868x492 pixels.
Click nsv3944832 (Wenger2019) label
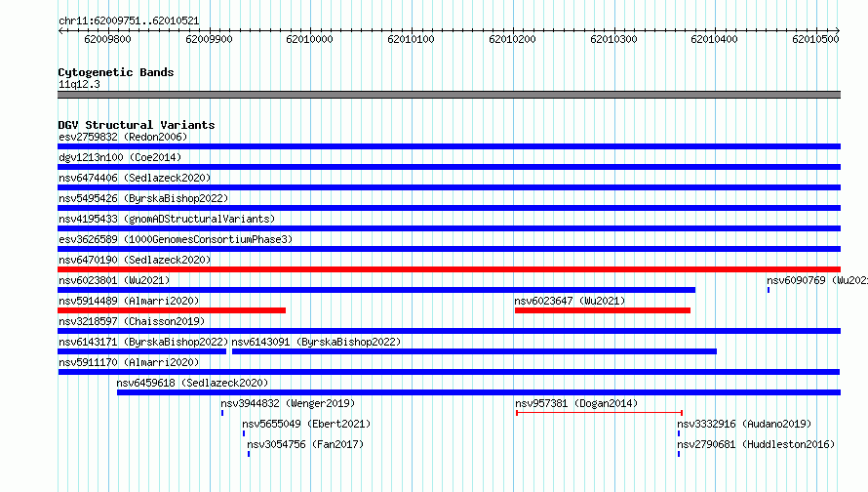[288, 403]
